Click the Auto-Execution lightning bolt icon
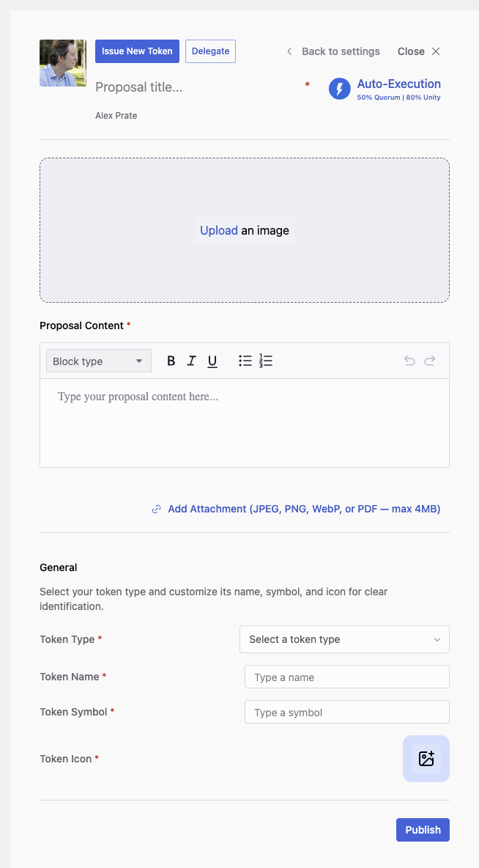Image resolution: width=479 pixels, height=868 pixels. [340, 89]
